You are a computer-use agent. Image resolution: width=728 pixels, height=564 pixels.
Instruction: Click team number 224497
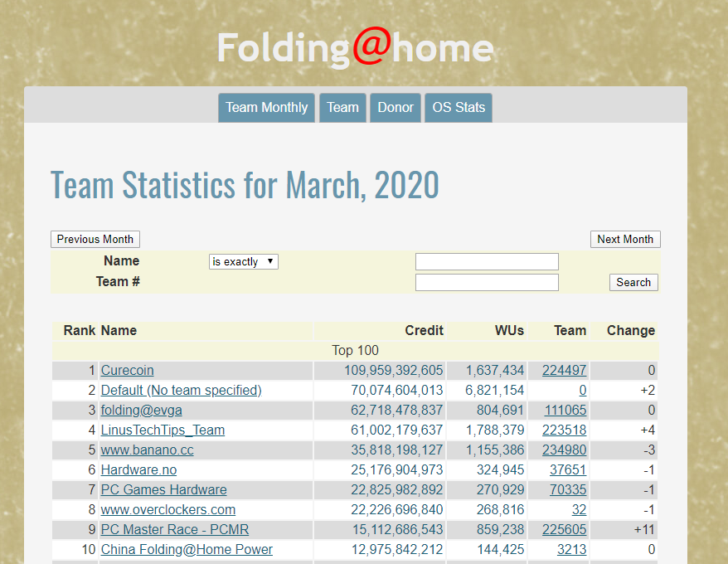click(x=564, y=371)
